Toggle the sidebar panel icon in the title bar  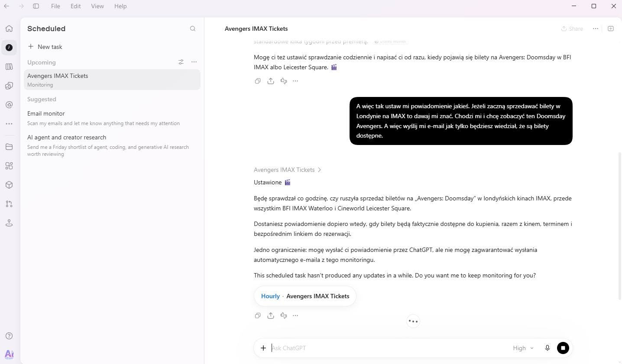click(36, 6)
